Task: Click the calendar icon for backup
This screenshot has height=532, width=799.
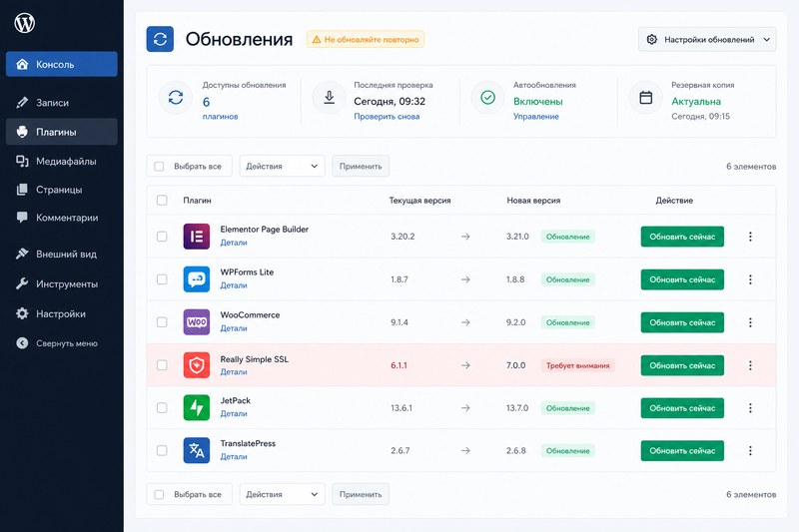Action: [x=645, y=97]
